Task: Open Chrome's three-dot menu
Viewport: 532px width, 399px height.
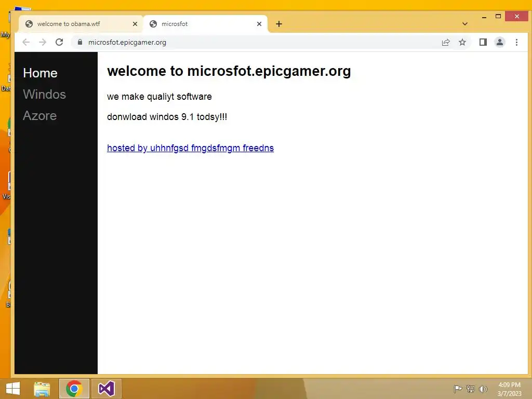Action: click(x=516, y=42)
